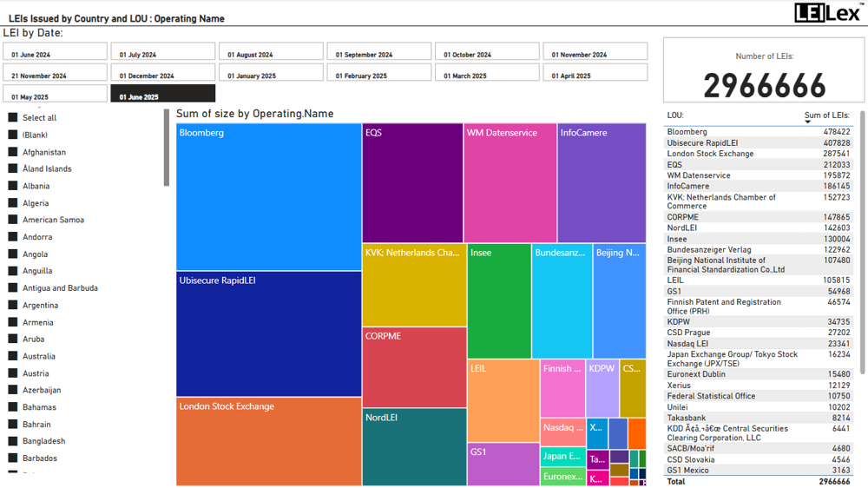Click the LEIL orange treemap tile
This screenshot has width=868, height=488.
click(503, 400)
